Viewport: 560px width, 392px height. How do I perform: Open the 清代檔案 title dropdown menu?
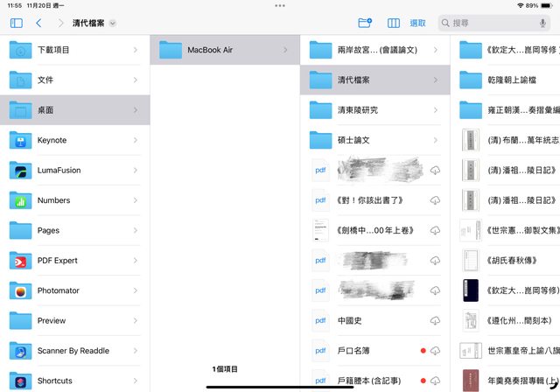(114, 23)
